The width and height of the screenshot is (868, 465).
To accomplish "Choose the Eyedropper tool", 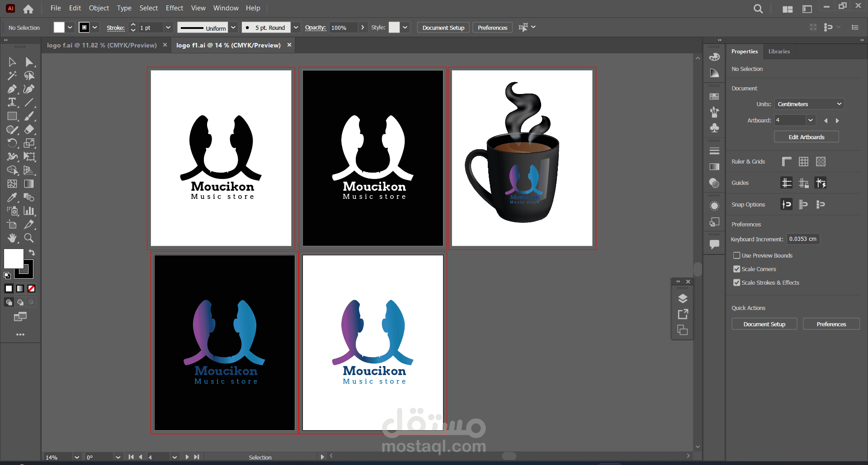I will click(12, 197).
